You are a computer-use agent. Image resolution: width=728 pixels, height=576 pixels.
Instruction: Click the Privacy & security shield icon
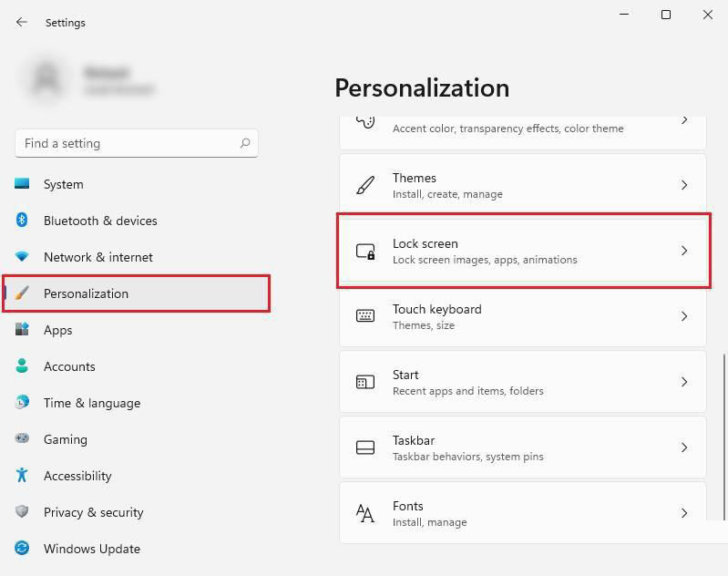point(22,512)
